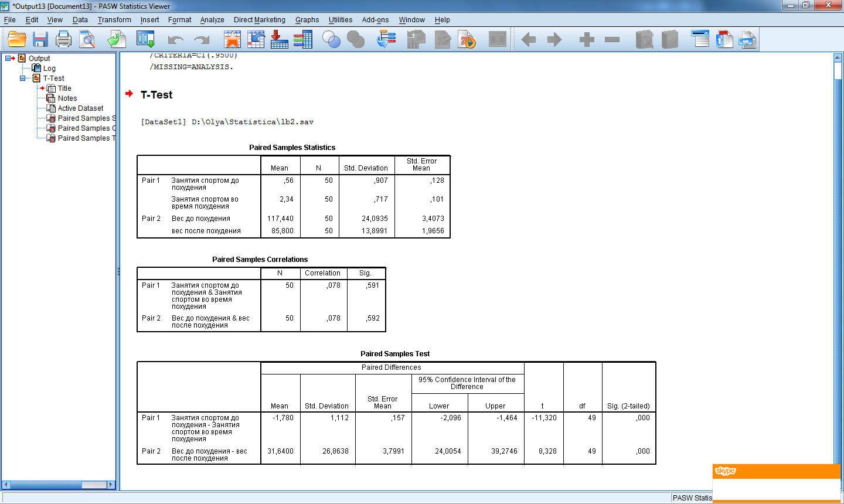The height and width of the screenshot is (504, 844).
Task: Open the Analyze menu
Action: (212, 19)
